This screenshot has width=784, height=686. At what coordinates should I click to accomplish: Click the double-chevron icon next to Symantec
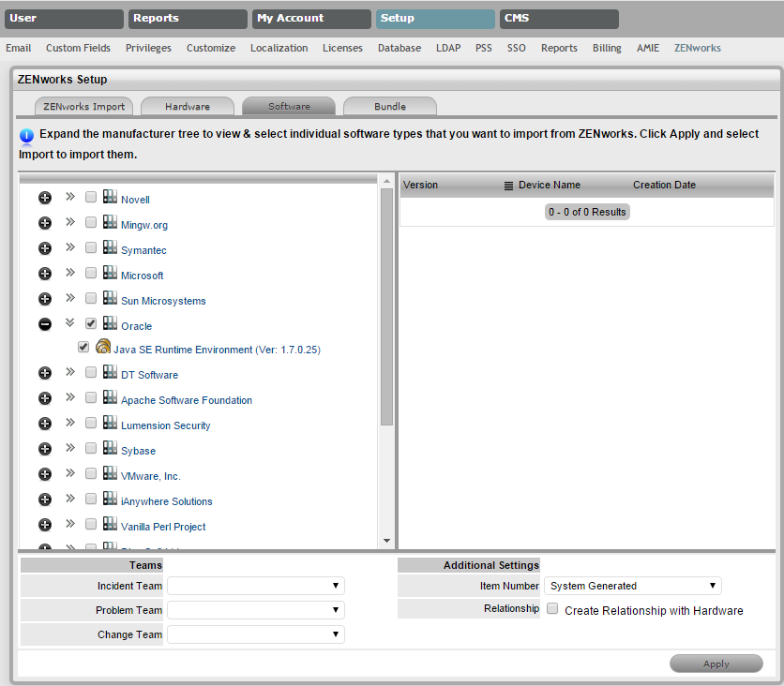pyautogui.click(x=69, y=247)
